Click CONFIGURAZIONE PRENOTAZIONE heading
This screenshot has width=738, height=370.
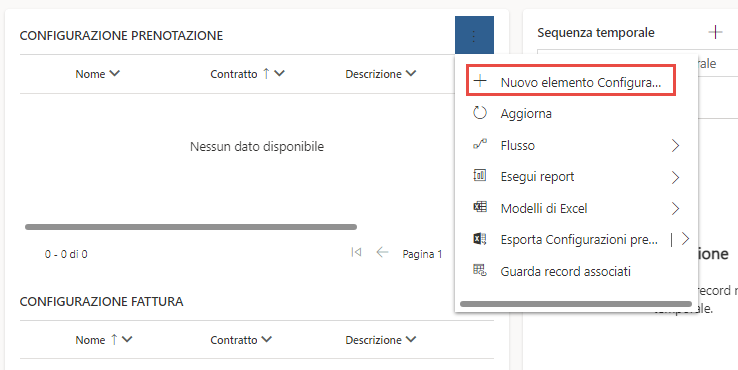click(121, 36)
